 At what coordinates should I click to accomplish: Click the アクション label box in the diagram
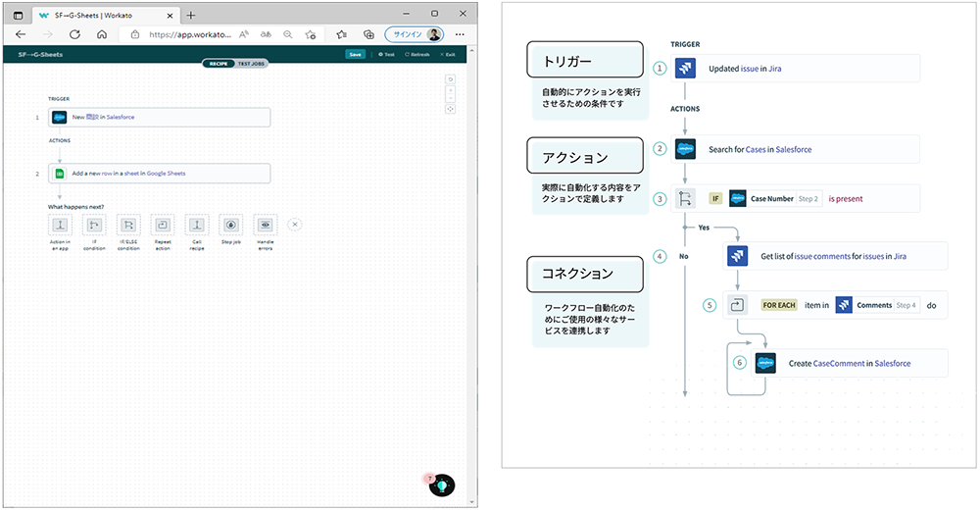[585, 156]
